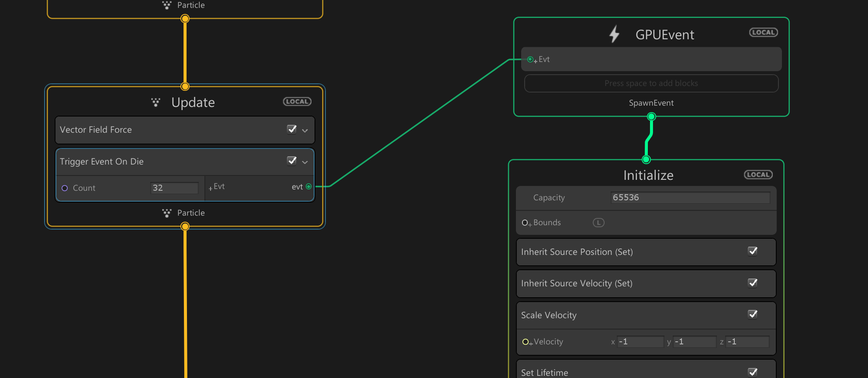Click the Update context bottom flow anchor
This screenshot has width=868, height=378.
point(185,226)
